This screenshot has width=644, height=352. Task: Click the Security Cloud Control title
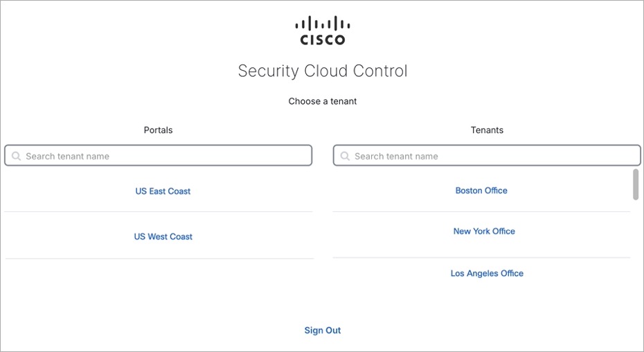323,71
